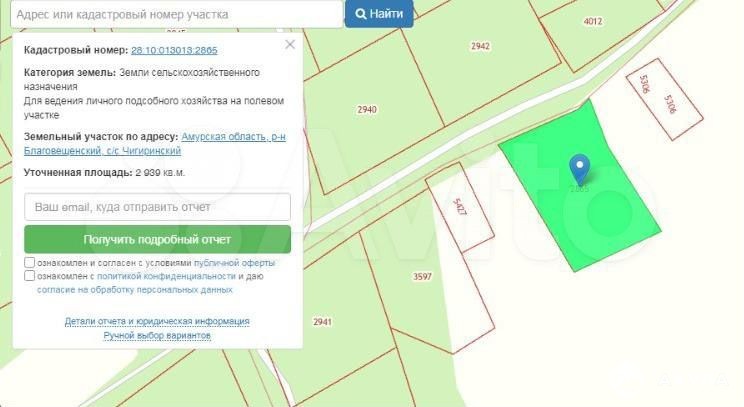The image size is (744, 407).
Task: Select map parcel labeled 3597
Action: pos(422,277)
